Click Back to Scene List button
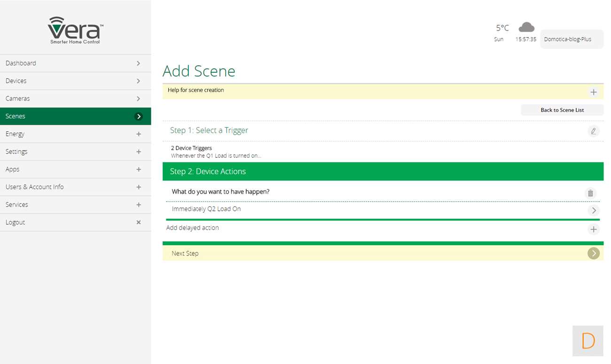 562,110
